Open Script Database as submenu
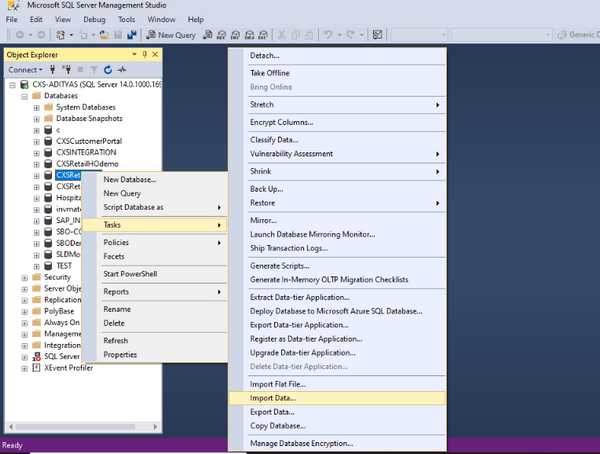The width and height of the screenshot is (600, 454). 155,207
